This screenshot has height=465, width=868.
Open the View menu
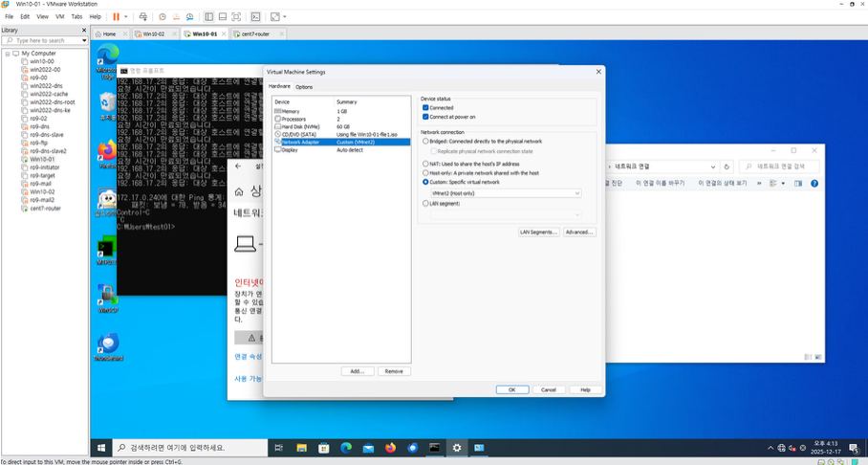click(x=42, y=16)
